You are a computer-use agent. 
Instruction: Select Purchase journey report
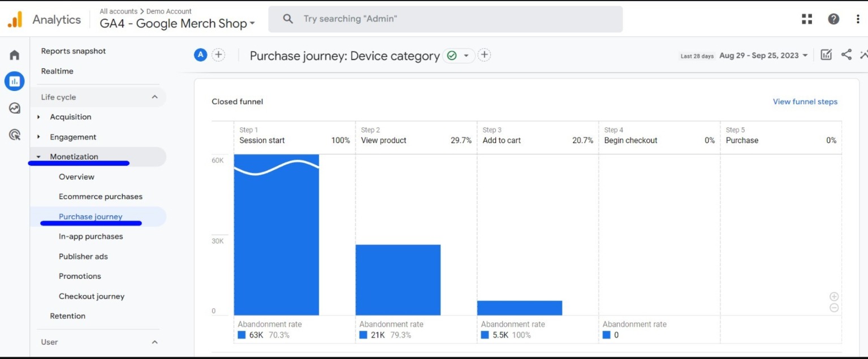click(x=90, y=217)
